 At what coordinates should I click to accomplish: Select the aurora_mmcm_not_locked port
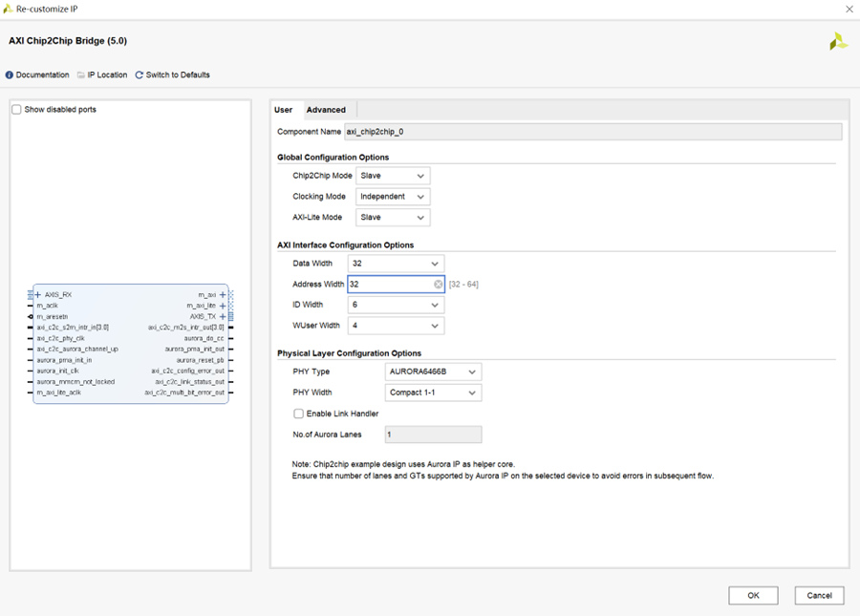(x=75, y=382)
